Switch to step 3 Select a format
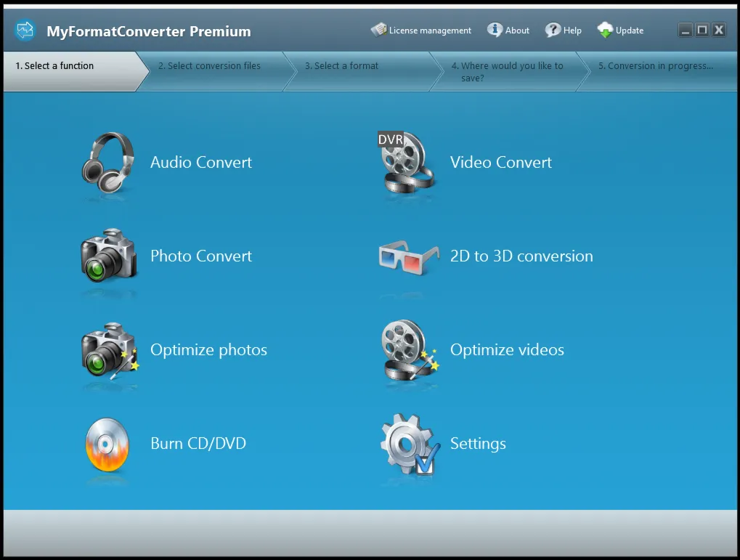The height and width of the screenshot is (560, 740). (x=363, y=71)
